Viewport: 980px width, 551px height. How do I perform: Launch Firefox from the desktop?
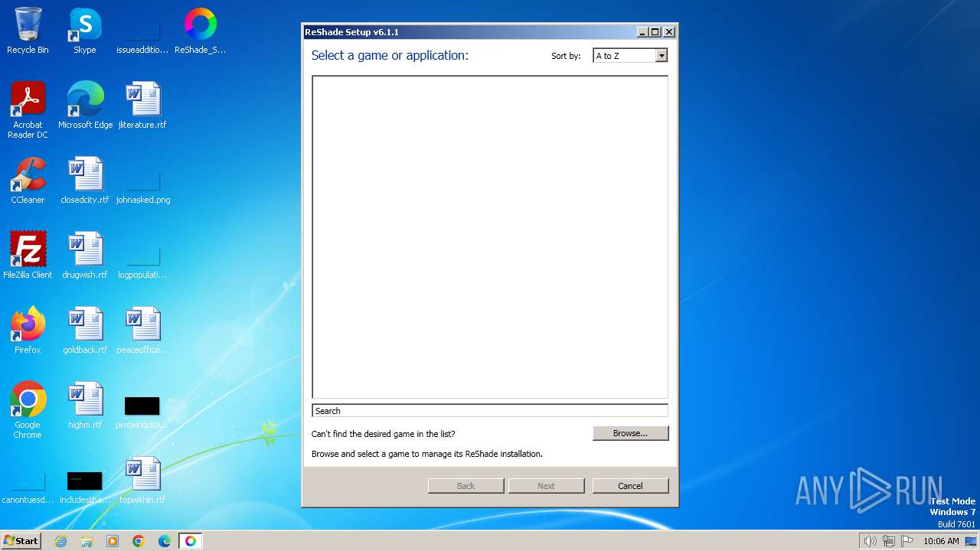[x=28, y=331]
